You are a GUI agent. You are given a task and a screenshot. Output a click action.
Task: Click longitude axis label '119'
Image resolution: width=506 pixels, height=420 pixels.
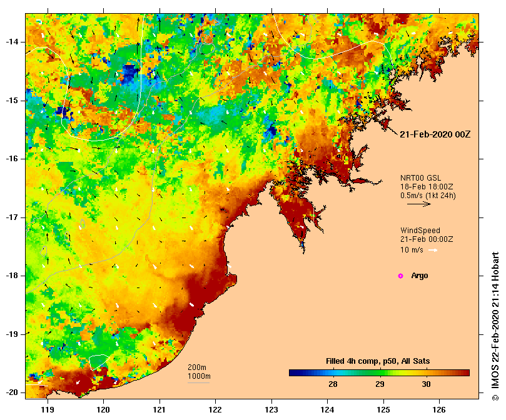pyautogui.click(x=48, y=410)
